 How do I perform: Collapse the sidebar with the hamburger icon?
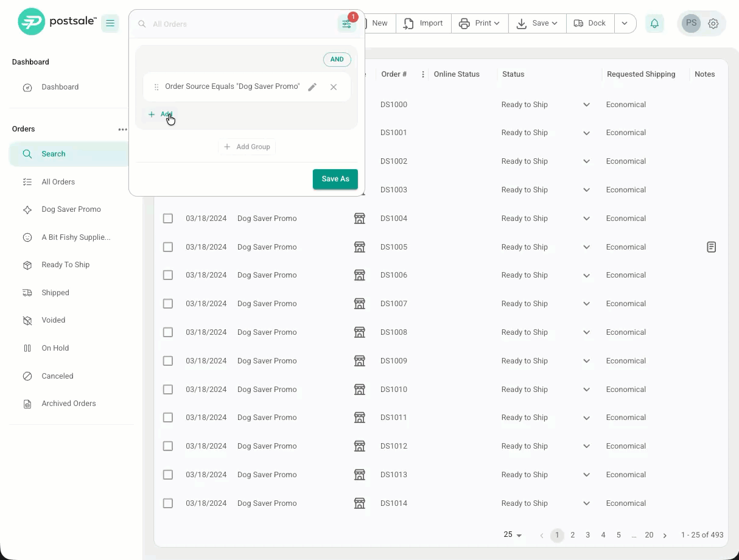coord(110,23)
